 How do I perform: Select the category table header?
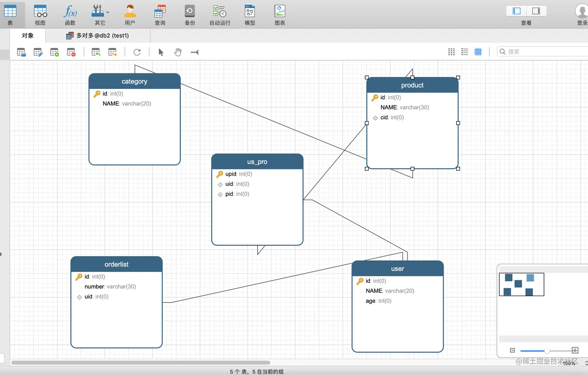pyautogui.click(x=135, y=81)
